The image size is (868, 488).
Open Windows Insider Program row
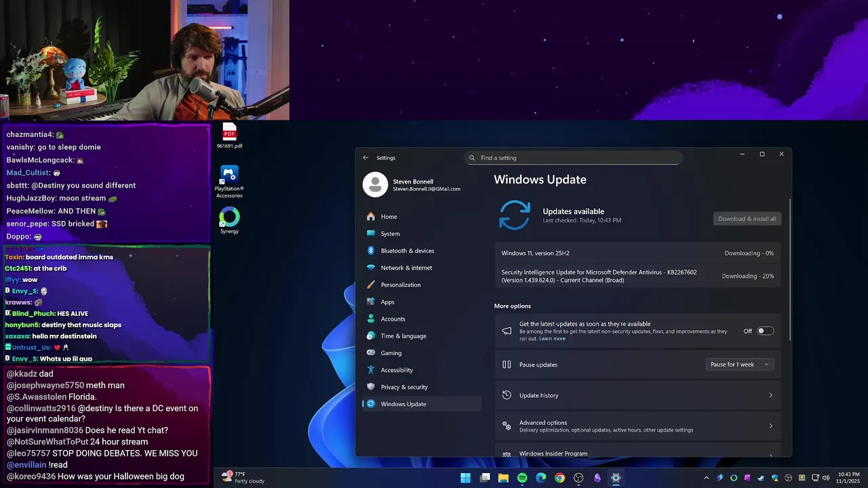(x=637, y=452)
